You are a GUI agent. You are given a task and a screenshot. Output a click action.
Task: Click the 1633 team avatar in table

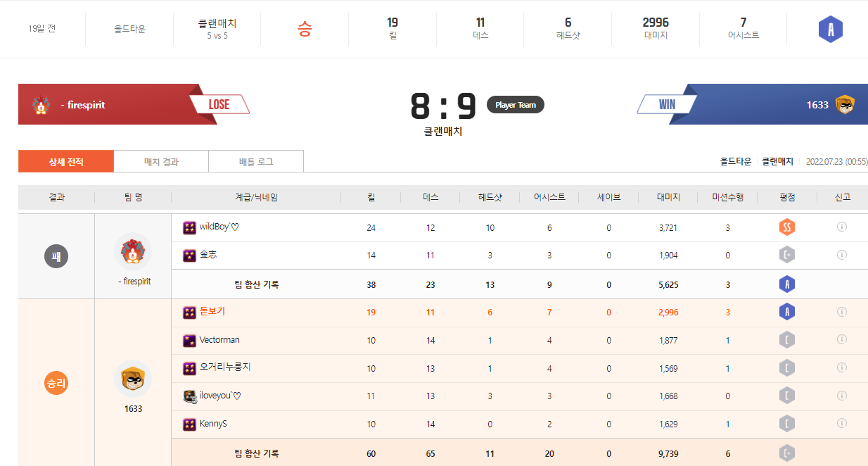tap(133, 379)
